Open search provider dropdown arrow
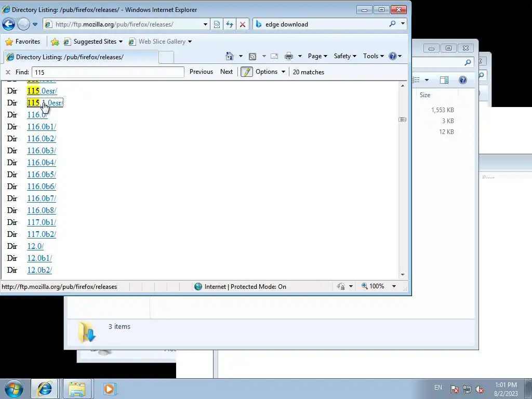532x399 pixels. tap(403, 24)
